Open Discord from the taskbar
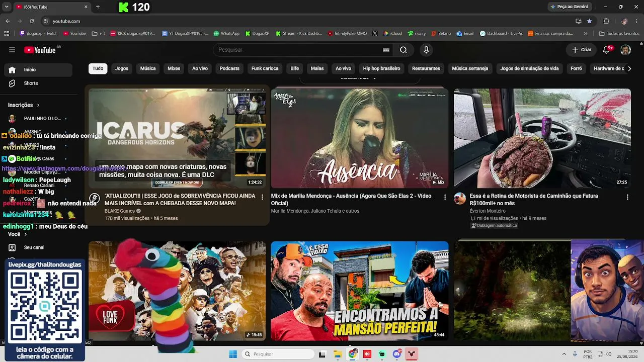The width and height of the screenshot is (644, 362). tap(397, 354)
